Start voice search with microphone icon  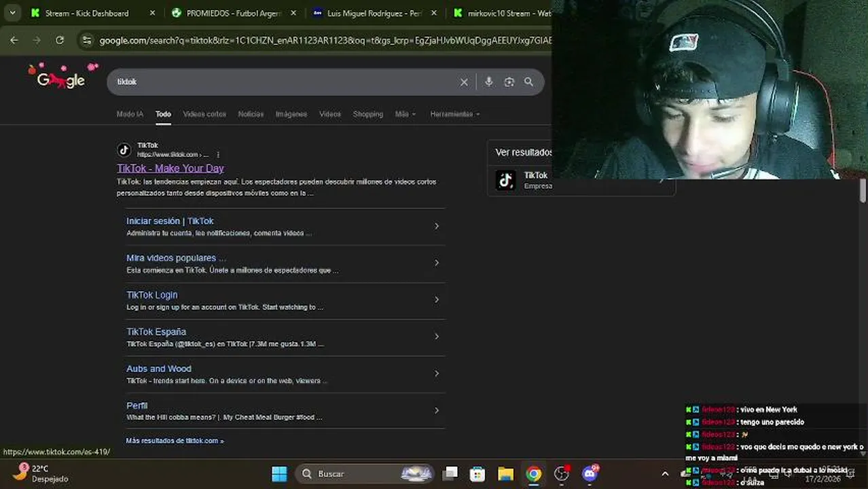point(488,81)
